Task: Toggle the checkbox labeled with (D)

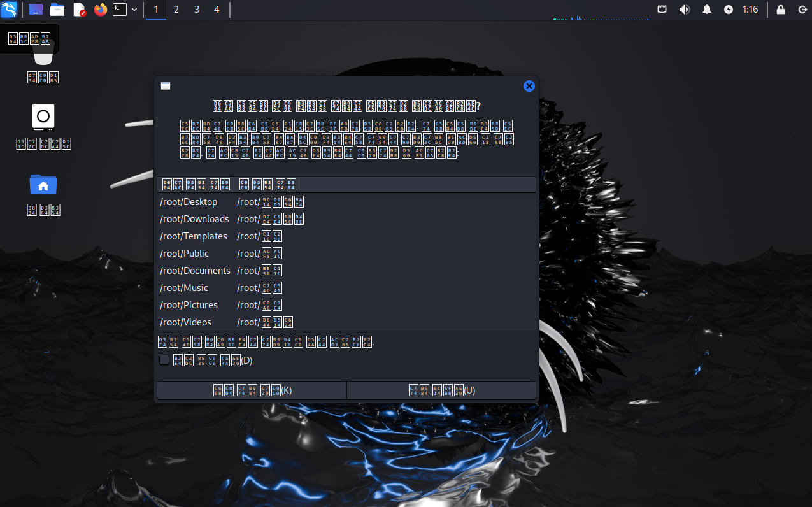Action: [164, 360]
